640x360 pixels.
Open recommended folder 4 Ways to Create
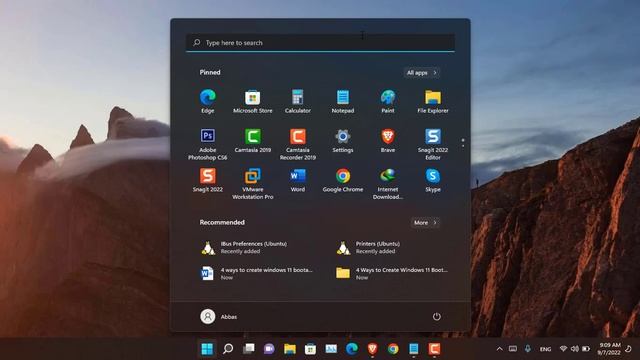392,273
